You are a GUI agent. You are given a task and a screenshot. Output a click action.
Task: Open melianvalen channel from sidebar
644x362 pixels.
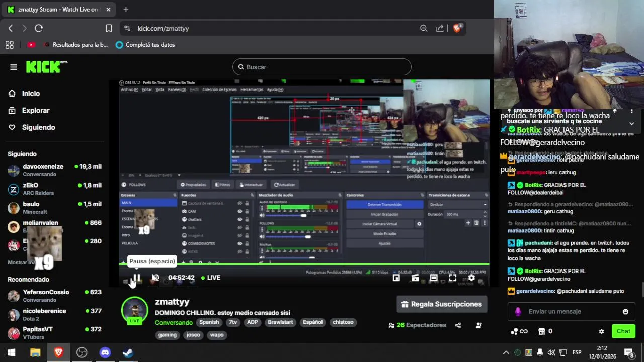pyautogui.click(x=54, y=226)
